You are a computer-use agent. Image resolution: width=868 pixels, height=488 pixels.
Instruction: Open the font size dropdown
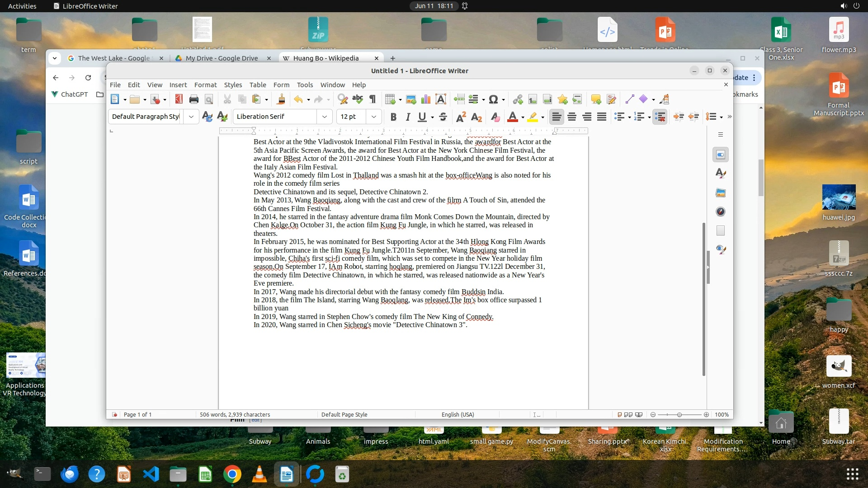(373, 117)
